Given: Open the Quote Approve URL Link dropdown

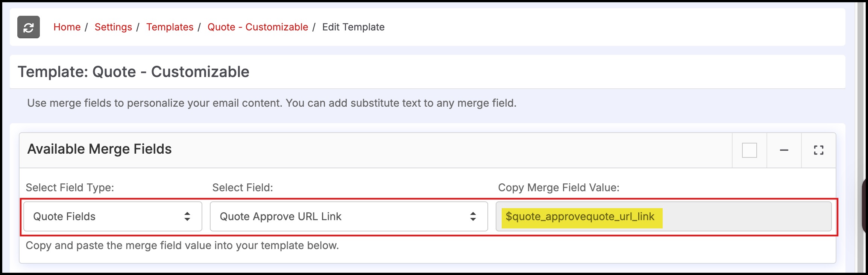Looking at the screenshot, I should click(349, 216).
